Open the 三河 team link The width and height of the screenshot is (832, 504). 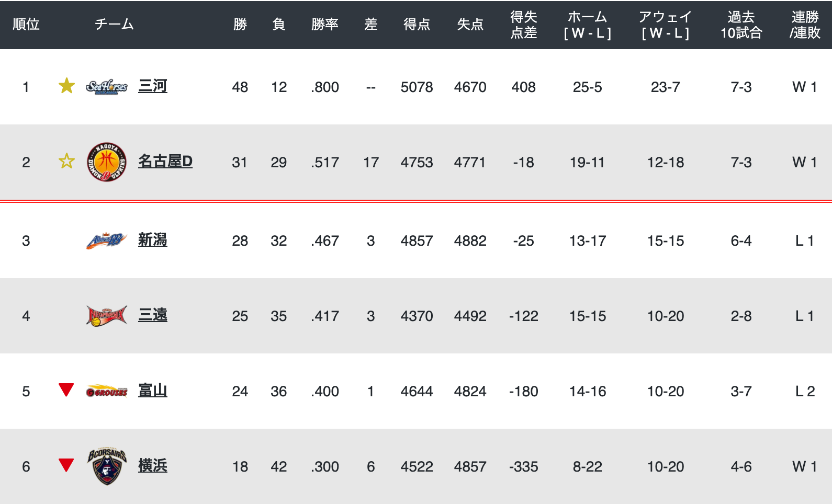153,86
